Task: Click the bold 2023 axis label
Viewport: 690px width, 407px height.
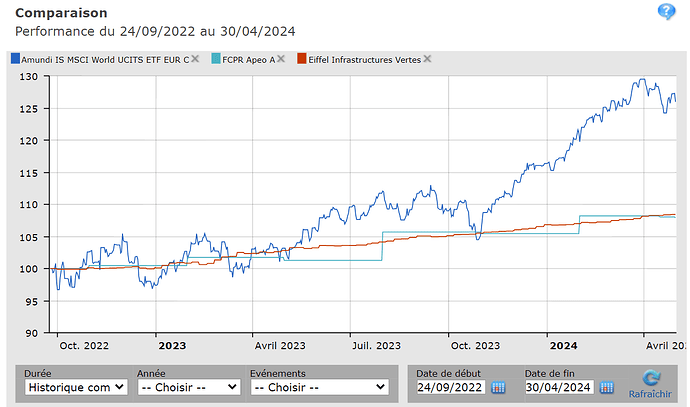Action: (x=172, y=346)
